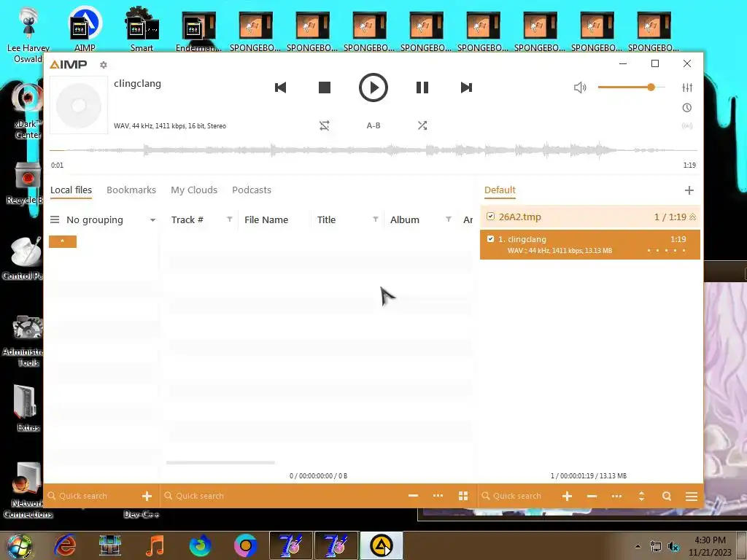Open Windows Start menu orb
Viewport: 747px width, 560px height.
click(x=19, y=545)
